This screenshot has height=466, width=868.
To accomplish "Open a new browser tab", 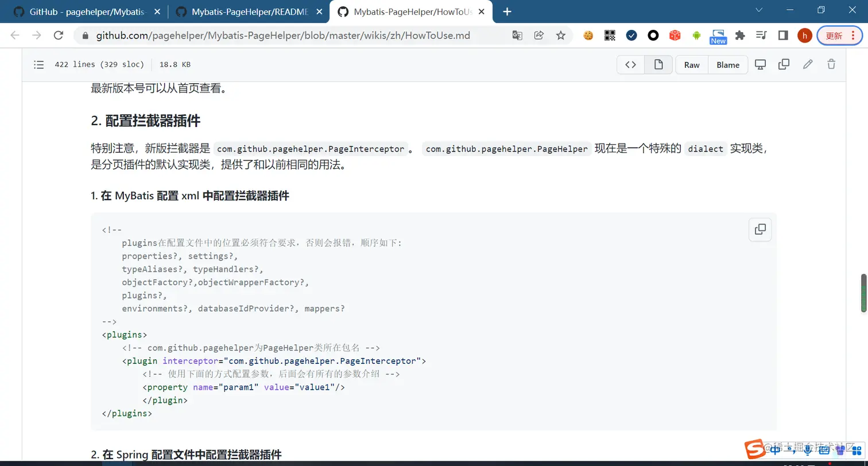I will coord(507,11).
